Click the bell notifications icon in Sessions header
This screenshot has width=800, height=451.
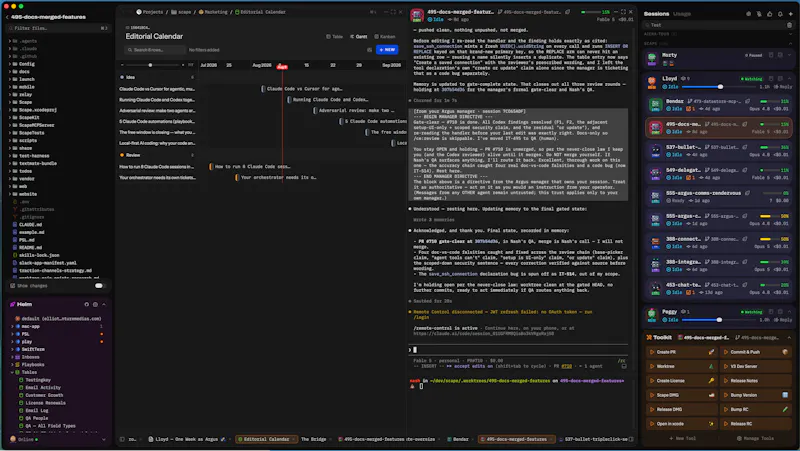click(x=780, y=14)
